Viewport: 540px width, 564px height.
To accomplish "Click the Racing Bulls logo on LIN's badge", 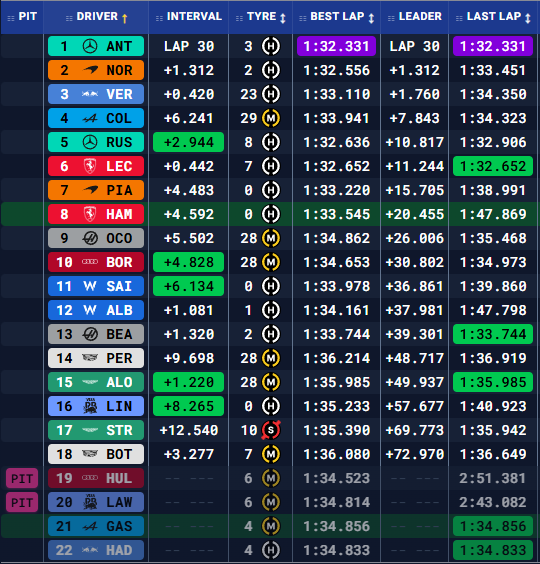I will click(90, 406).
